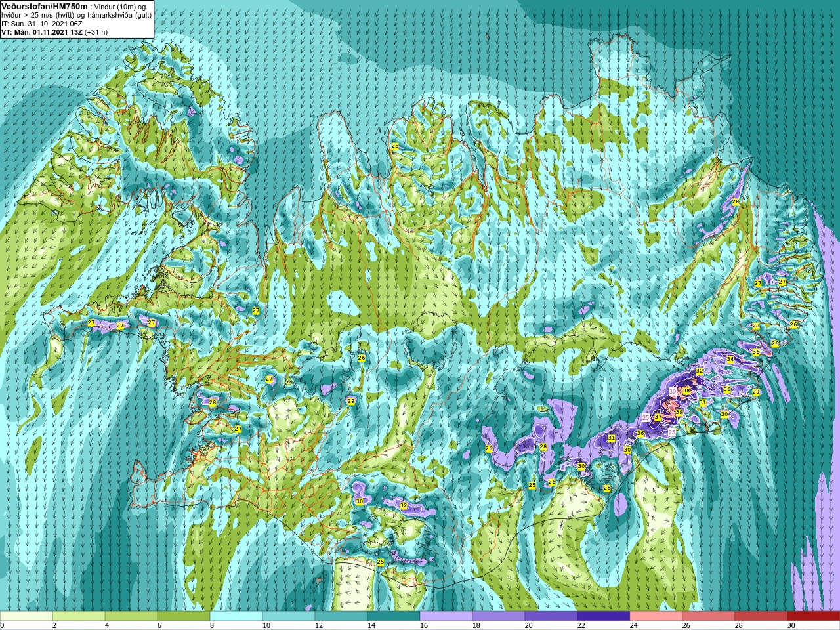Select the VT: Mán. 01.11.2021 13Z line
This screenshot has height=630, width=840.
point(42,31)
